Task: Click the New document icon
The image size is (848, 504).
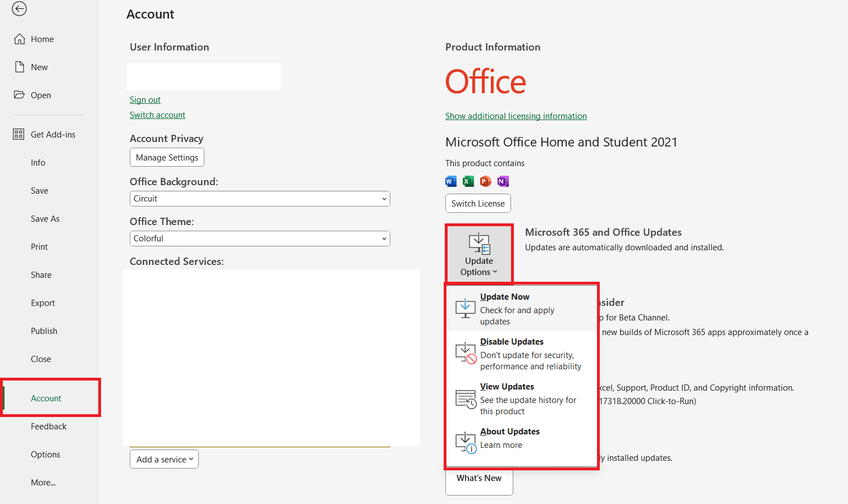Action: click(x=20, y=67)
